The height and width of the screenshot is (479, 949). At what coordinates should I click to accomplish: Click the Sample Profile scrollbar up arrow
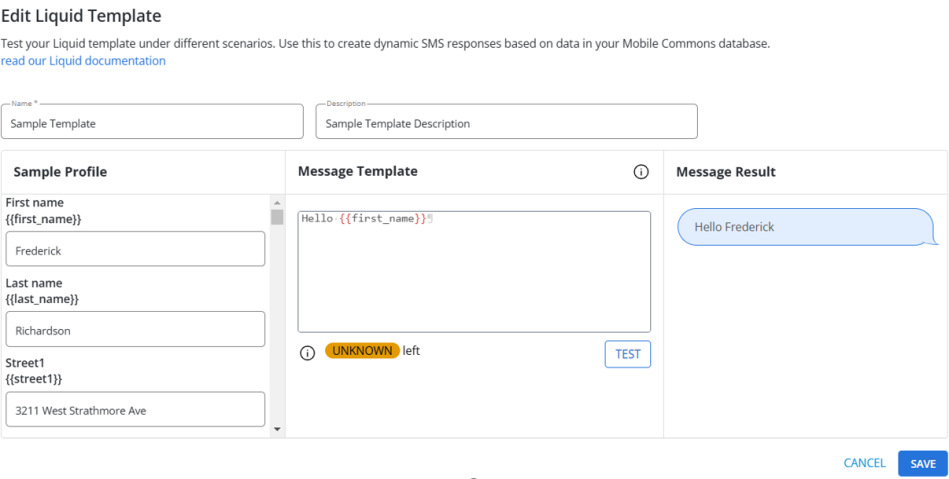click(277, 201)
